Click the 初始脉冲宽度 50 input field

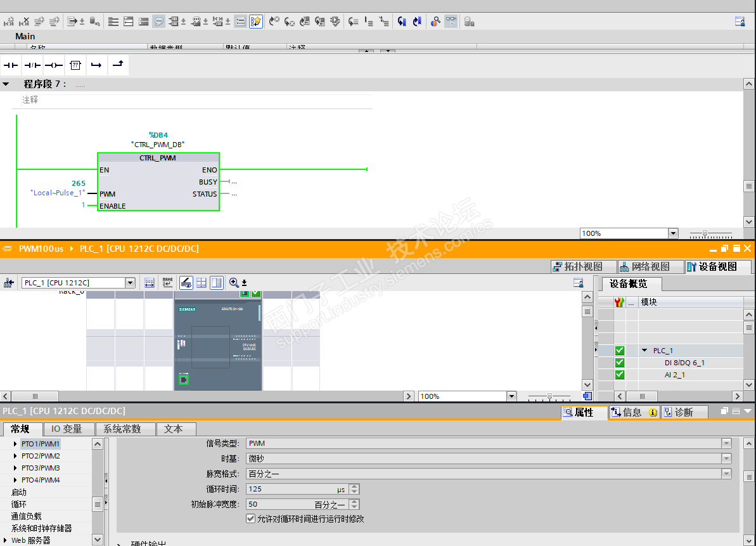coord(297,504)
